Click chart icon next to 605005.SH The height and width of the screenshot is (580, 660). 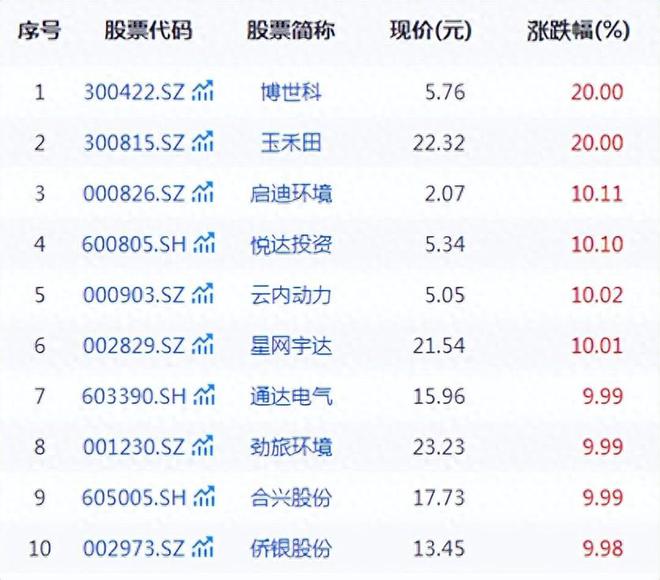(204, 497)
